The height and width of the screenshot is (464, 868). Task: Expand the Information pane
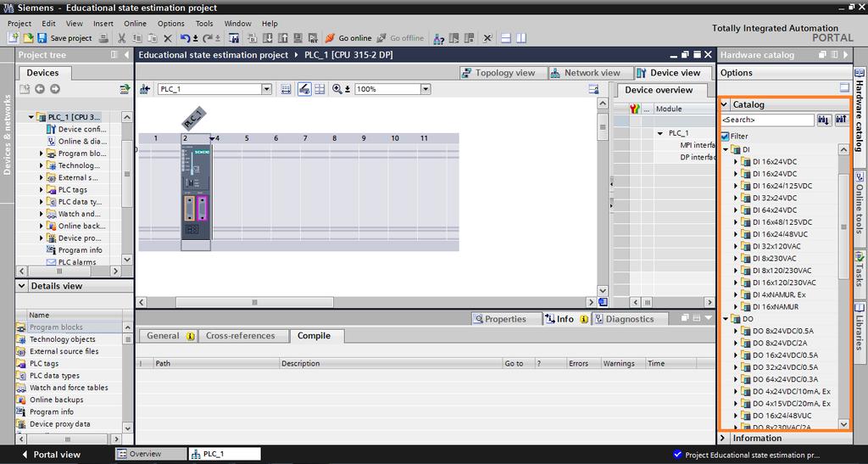click(x=723, y=438)
